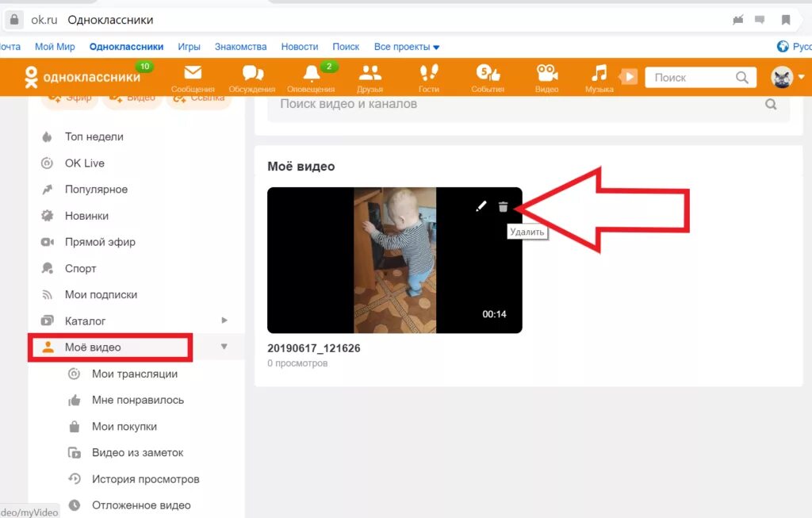Open Мои трансляции sub-item
This screenshot has height=518, width=812.
point(135,374)
